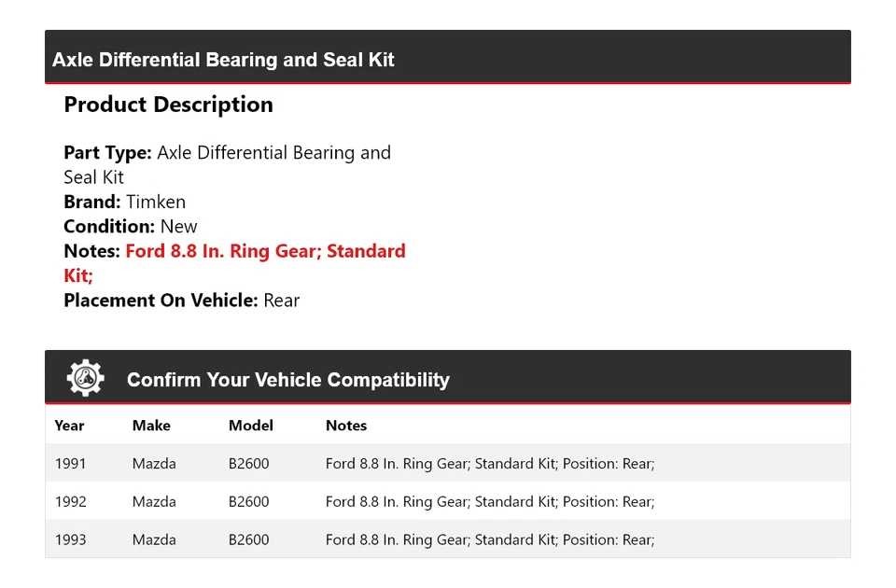Click the Axle Differential Bearing and Seal Kit header
This screenshot has width=896, height=588.
click(223, 60)
